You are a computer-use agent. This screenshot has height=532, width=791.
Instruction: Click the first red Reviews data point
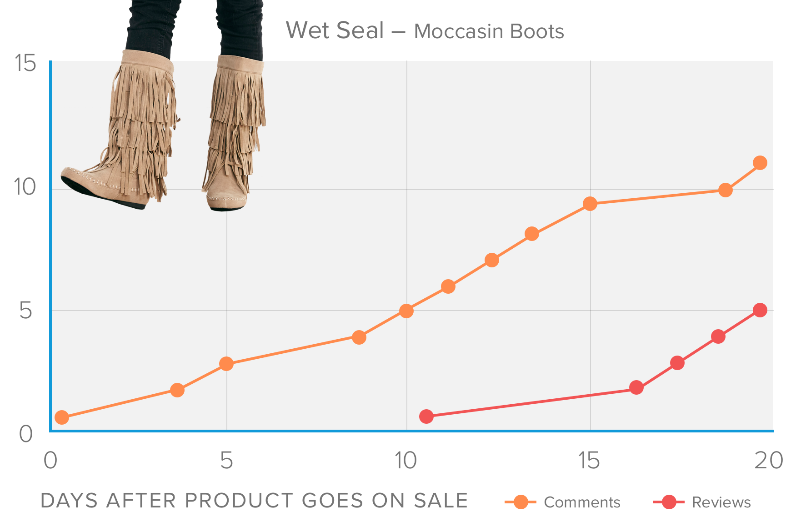pyautogui.click(x=426, y=417)
